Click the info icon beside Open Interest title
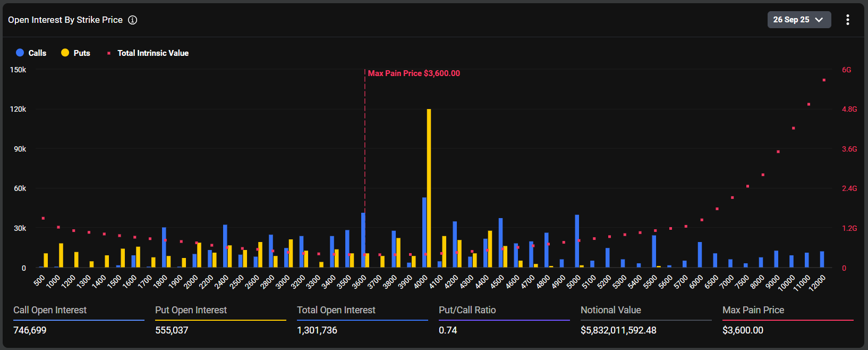Screen dimensions: 868x350 (x=133, y=20)
